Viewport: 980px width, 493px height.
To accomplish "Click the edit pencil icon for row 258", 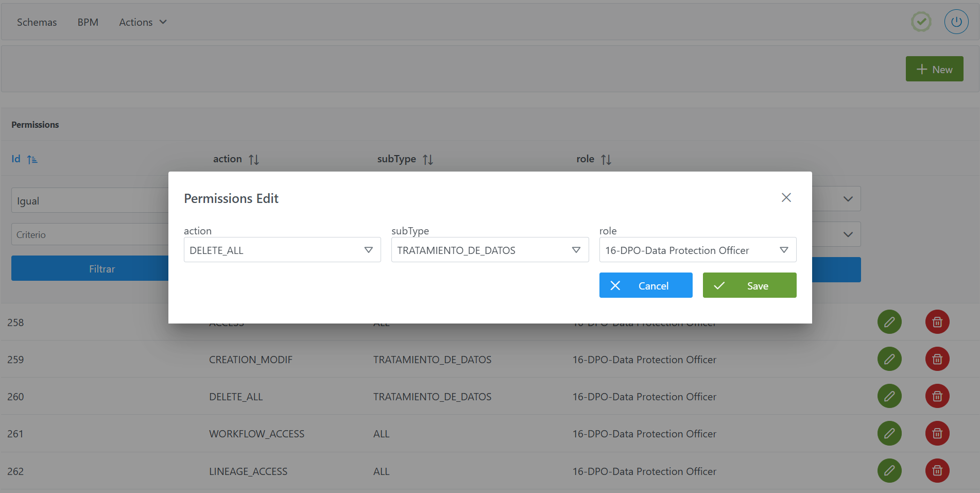I will click(889, 322).
